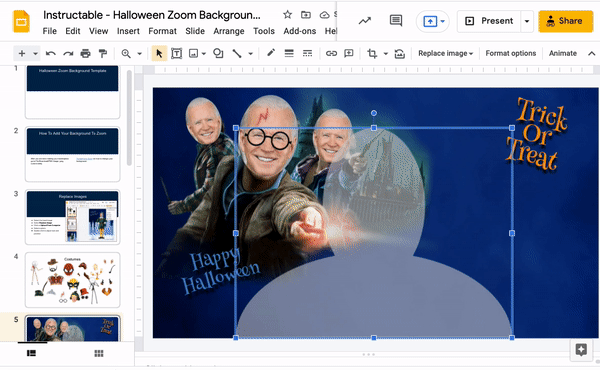
Task: Print the presentation
Action: coord(85,54)
